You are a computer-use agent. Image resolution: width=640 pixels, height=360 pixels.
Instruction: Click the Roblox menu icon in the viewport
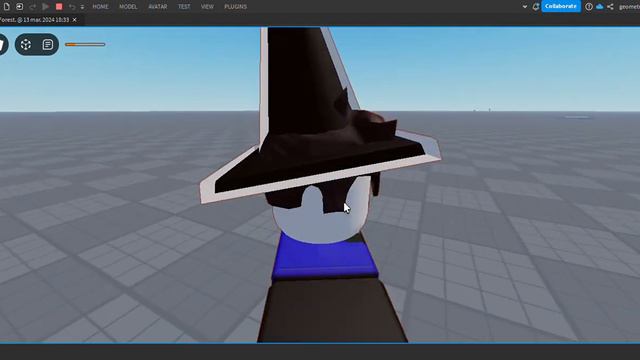coord(2,44)
